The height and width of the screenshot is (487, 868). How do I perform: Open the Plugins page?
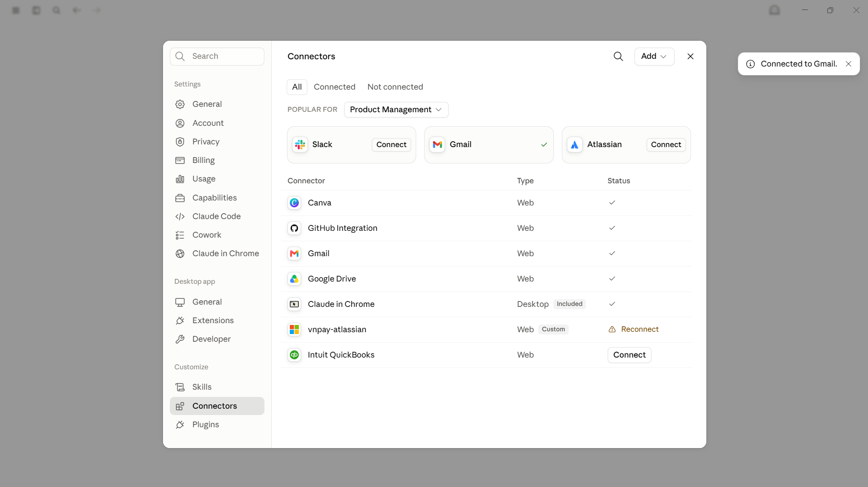pos(217,425)
